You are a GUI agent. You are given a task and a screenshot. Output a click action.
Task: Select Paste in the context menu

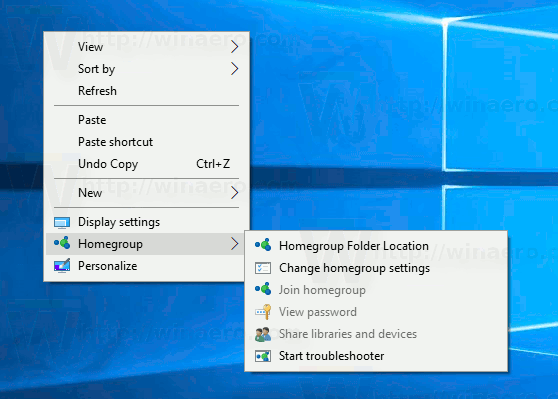[x=146, y=120]
